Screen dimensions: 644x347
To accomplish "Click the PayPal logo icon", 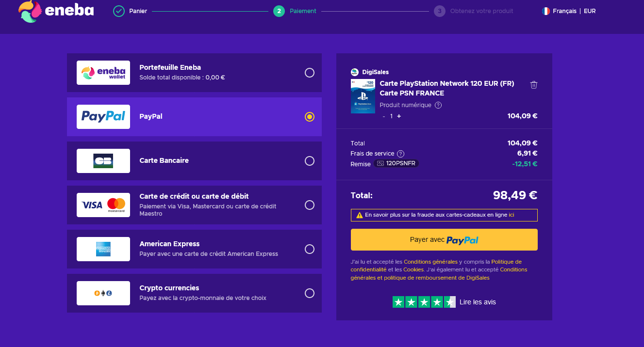I will [103, 116].
